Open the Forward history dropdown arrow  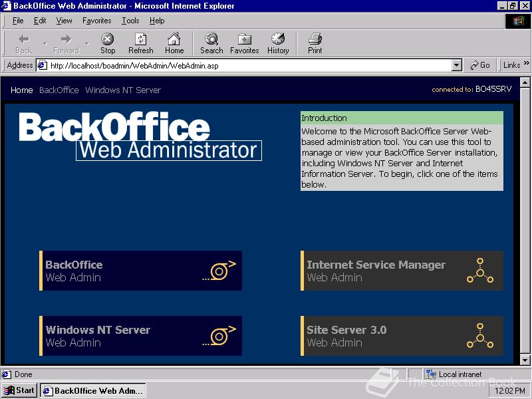[87, 44]
